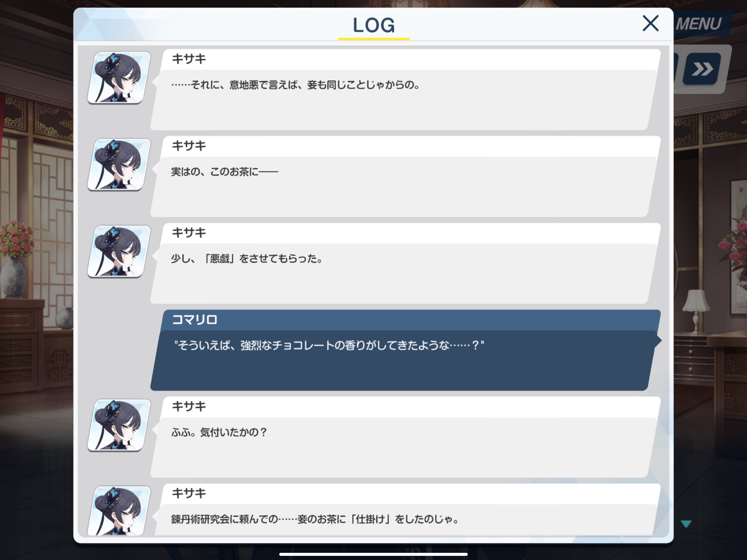Screen dimensions: 747x560
Task: Select the log entry 実はの、このお茶に
Action: pyautogui.click(x=405, y=177)
